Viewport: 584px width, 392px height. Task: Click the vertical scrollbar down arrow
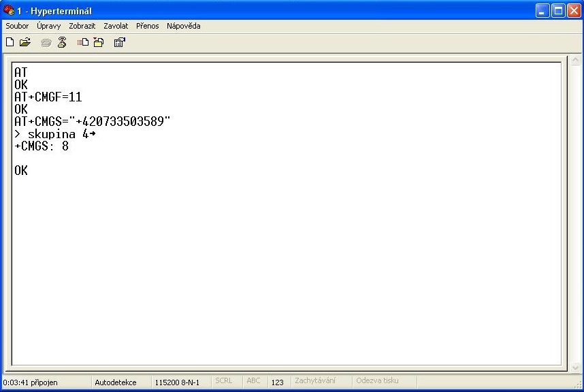[575, 367]
